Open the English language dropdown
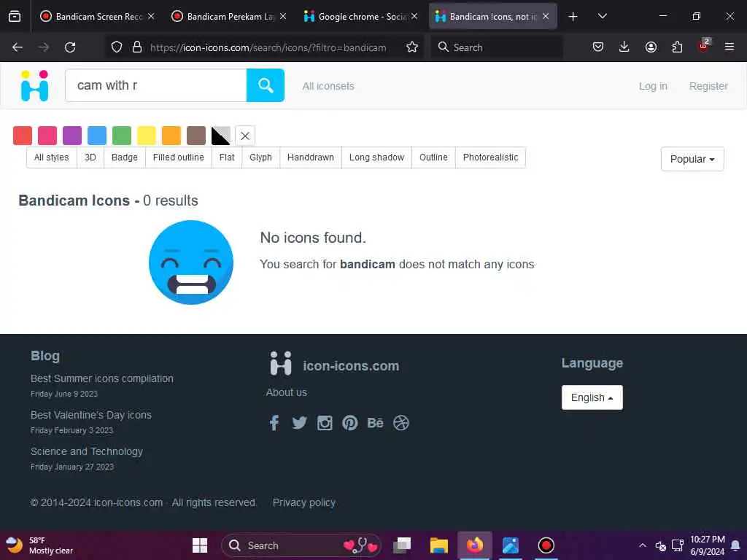Screen dimensions: 747x560 point(592,397)
